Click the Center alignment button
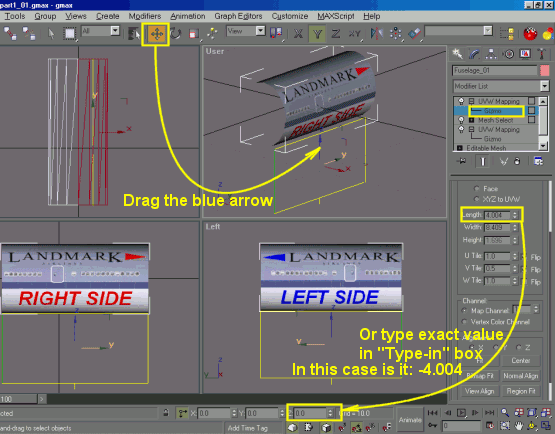Screen dimensions: 555x434 pyautogui.click(x=520, y=361)
